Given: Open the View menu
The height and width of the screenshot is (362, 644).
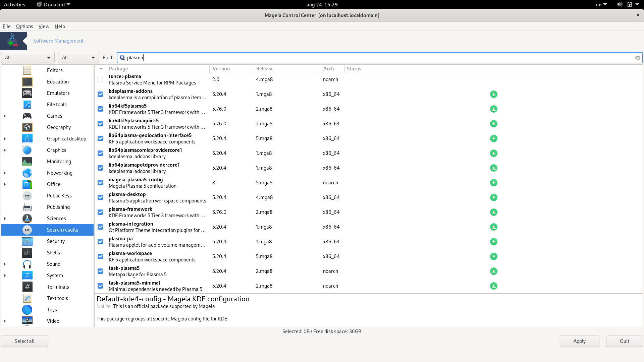Looking at the screenshot, I should (44, 26).
